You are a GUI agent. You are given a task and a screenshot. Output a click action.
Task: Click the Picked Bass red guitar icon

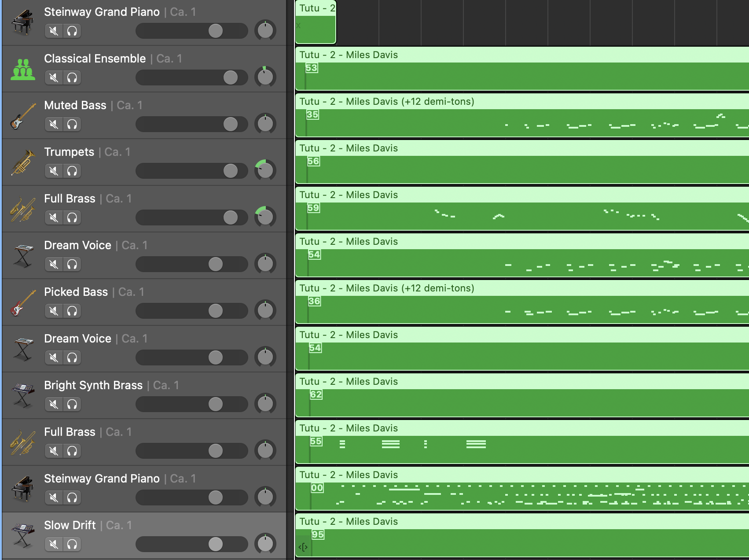[22, 302]
